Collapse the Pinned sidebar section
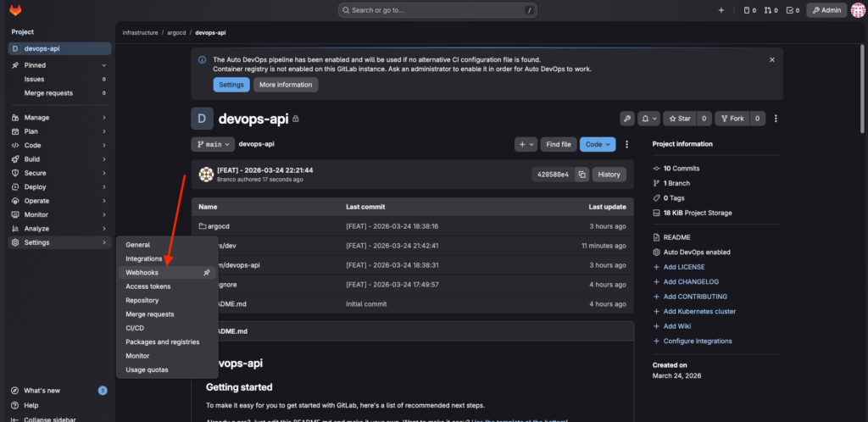868x422 pixels. (x=104, y=65)
